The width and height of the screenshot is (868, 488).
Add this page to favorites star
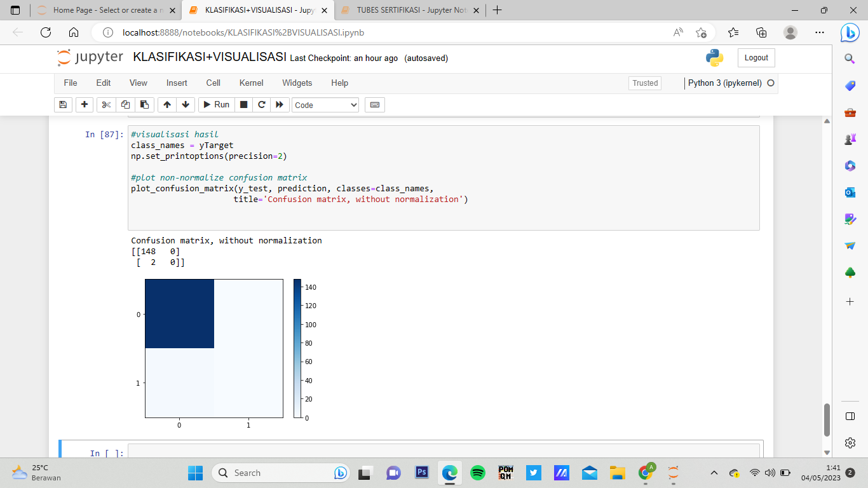tap(701, 32)
